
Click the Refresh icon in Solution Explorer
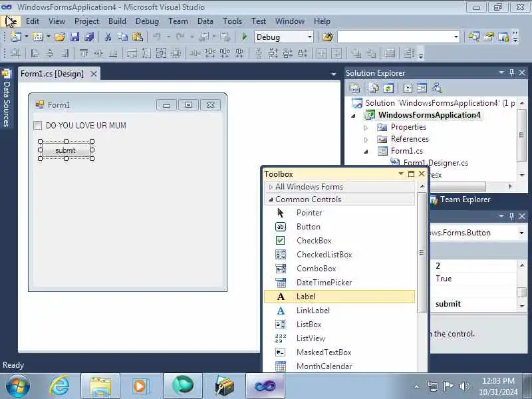[388, 88]
